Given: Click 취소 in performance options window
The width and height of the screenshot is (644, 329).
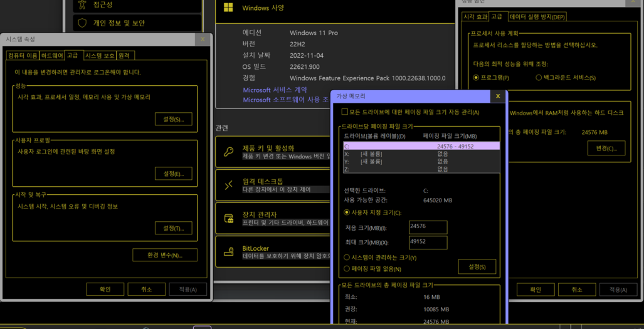Looking at the screenshot, I should 577,290.
